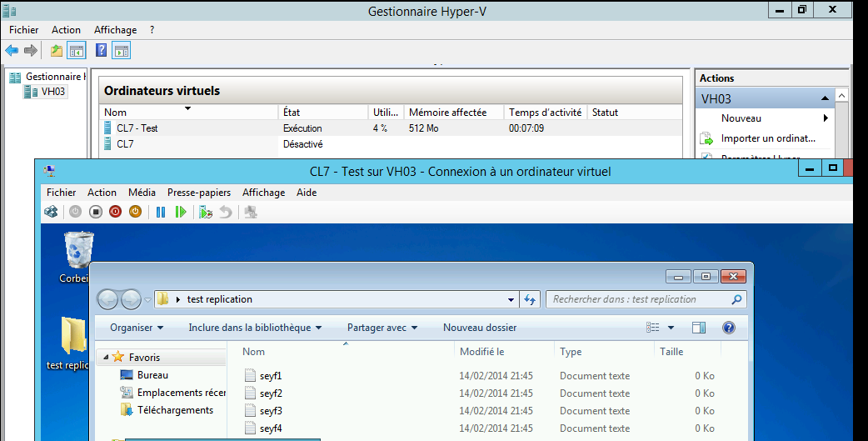The height and width of the screenshot is (441, 868).
Task: Open the view options dropdown arrow in Explorer
Action: [671, 328]
